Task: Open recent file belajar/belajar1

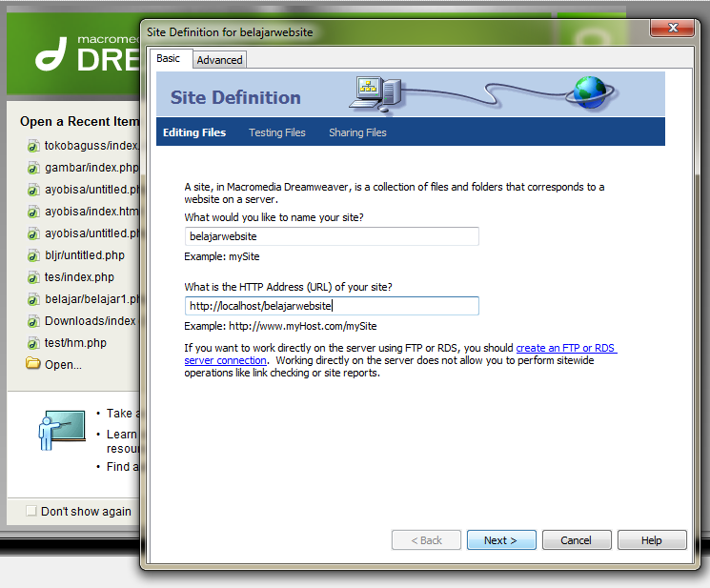Action: (91, 299)
